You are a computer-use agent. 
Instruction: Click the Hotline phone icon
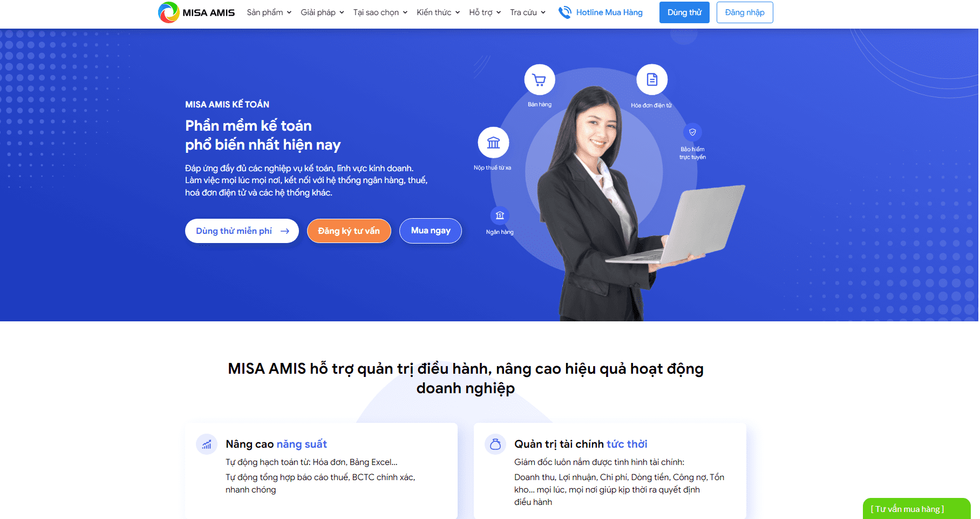[x=564, y=12]
